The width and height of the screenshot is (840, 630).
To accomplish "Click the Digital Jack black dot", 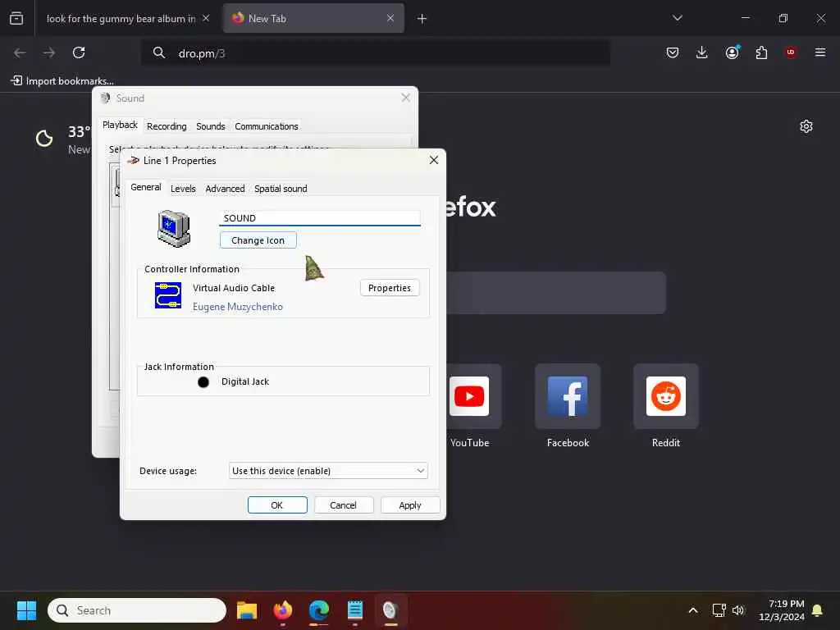I will (x=203, y=382).
